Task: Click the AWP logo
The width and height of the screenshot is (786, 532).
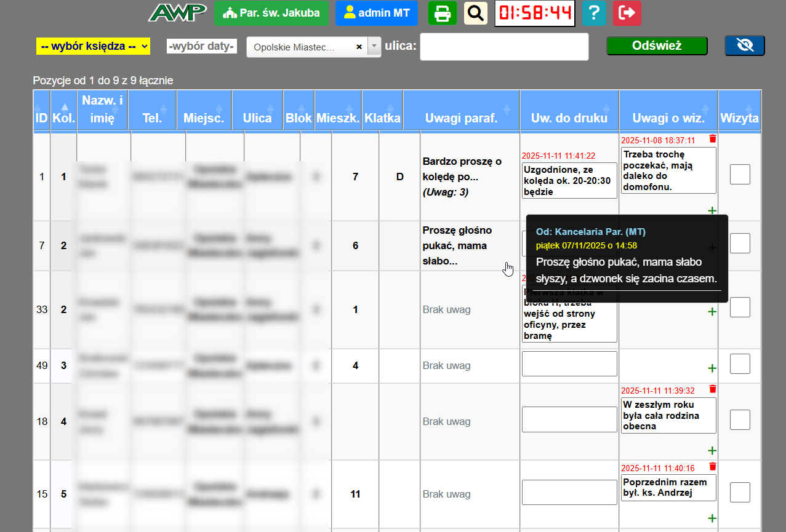Action: pyautogui.click(x=178, y=13)
